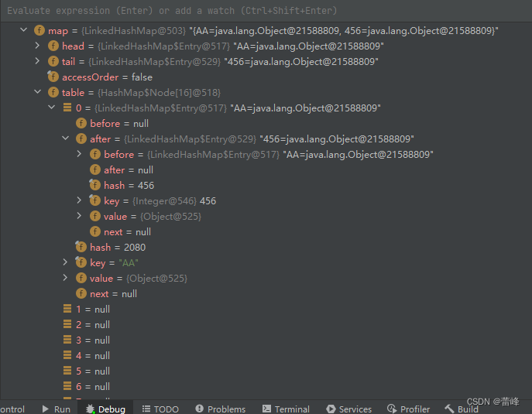Click the final field icon beside accessOrder
The height and width of the screenshot is (414, 532).
(x=53, y=77)
